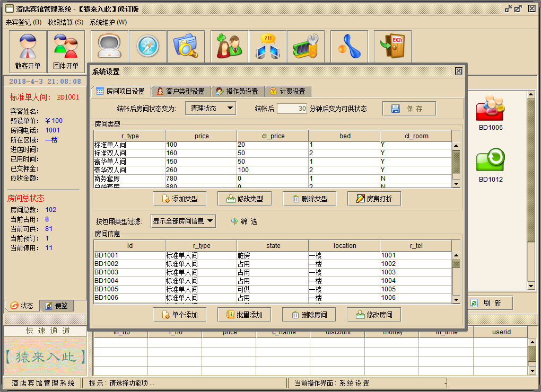Switch to the 状态 tab in the main window
The image size is (541, 392).
click(22, 306)
